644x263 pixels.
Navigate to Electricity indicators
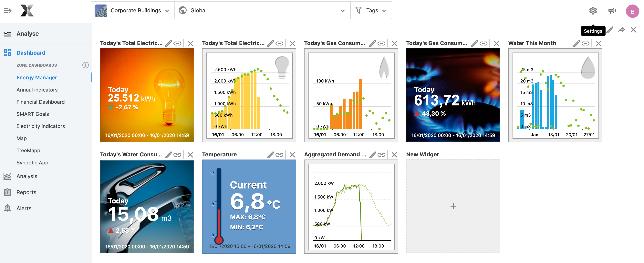click(41, 126)
